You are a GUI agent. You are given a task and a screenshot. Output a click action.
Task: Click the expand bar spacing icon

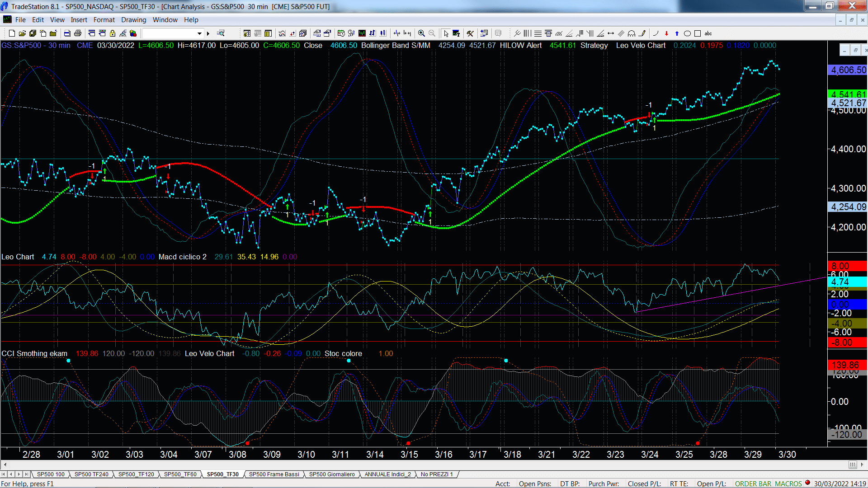pos(407,33)
